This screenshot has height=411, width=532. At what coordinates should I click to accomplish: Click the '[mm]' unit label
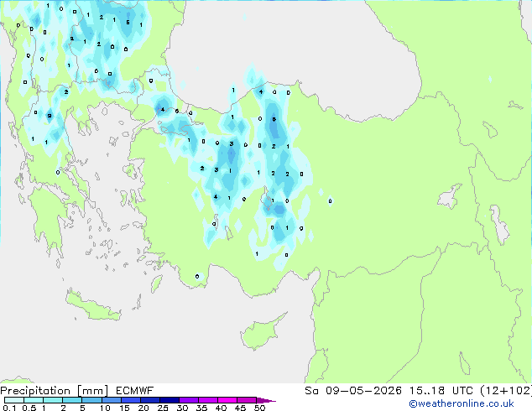tap(92, 391)
